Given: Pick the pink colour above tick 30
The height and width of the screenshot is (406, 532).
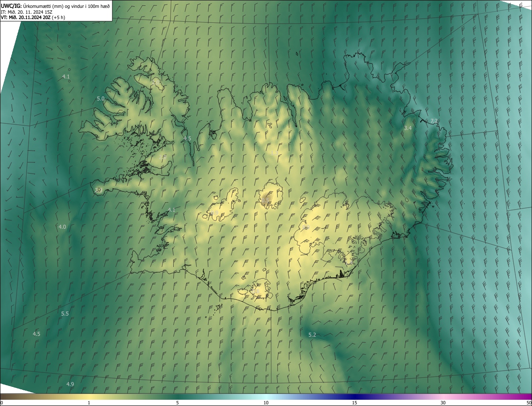Looking at the screenshot, I should (x=443, y=396).
